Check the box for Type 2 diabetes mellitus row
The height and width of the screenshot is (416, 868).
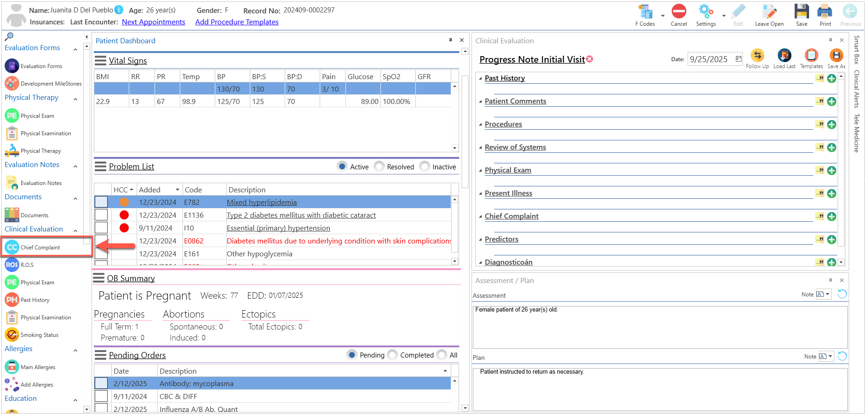(x=101, y=215)
